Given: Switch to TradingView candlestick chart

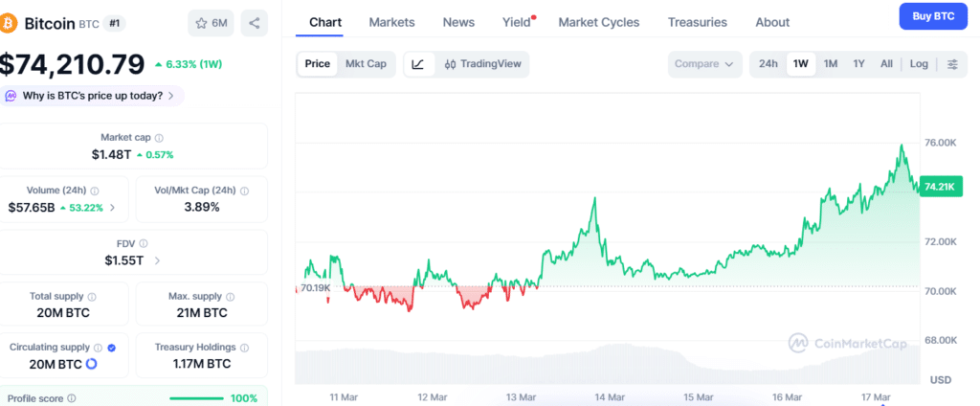Looking at the screenshot, I should (x=482, y=64).
